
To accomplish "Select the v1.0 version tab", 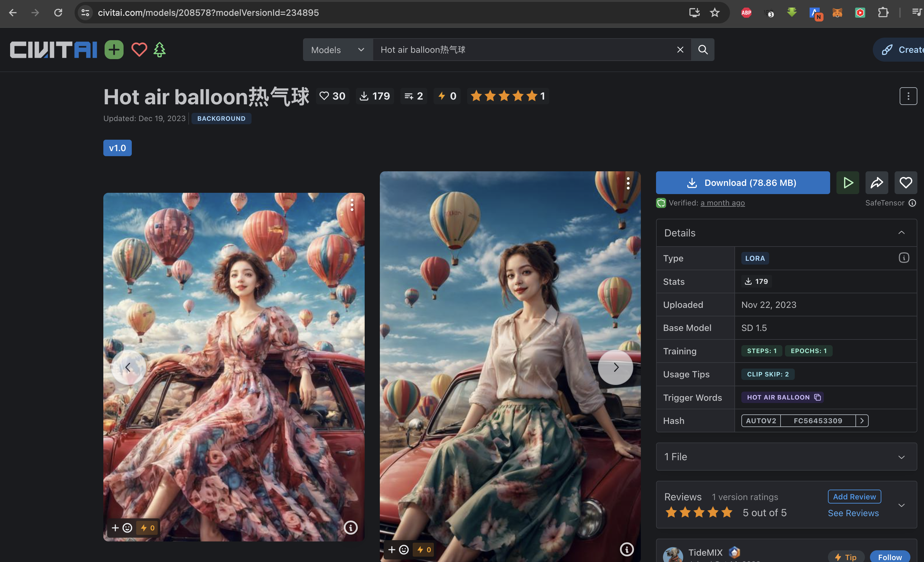I will pyautogui.click(x=117, y=148).
